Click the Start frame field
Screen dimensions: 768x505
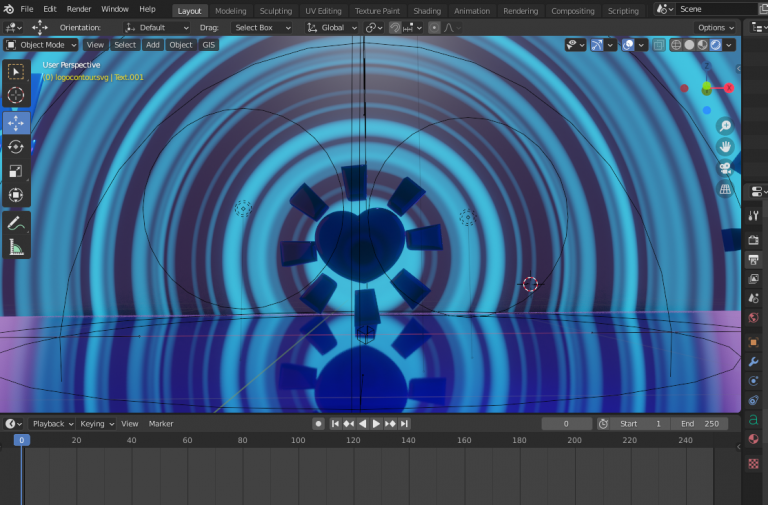point(640,424)
